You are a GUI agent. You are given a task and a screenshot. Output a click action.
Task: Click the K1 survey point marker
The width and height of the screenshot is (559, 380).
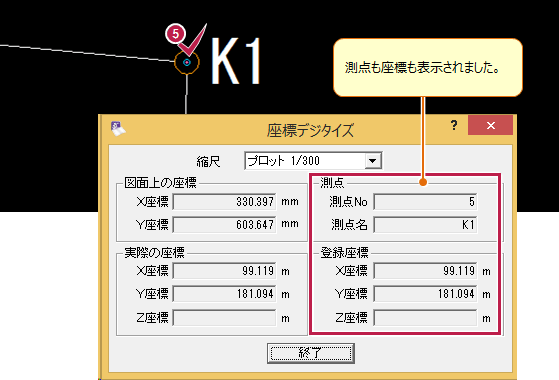187,62
